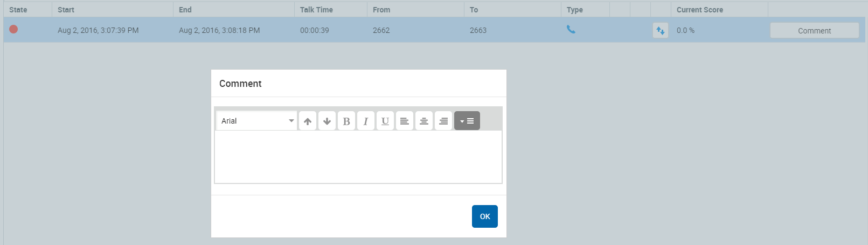868x245 pixels.
Task: Toggle italic formatting
Action: pyautogui.click(x=366, y=121)
